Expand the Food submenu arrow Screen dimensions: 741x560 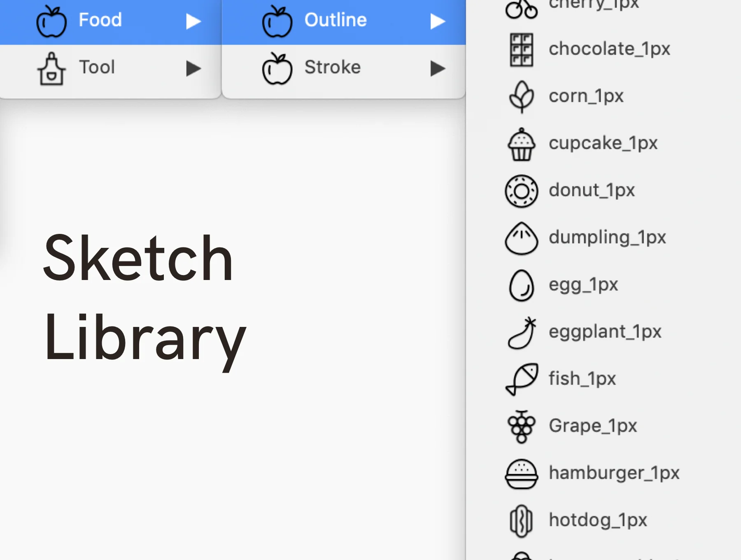point(193,21)
